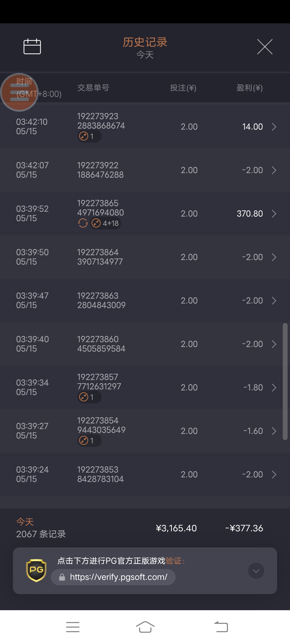Click the history list vertical scrollbar

[285, 381]
